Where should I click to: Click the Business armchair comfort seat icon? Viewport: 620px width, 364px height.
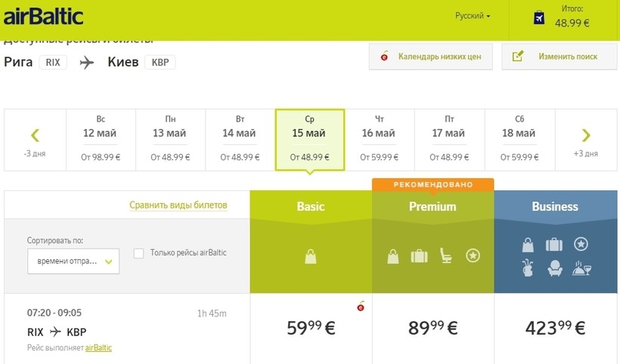555,268
